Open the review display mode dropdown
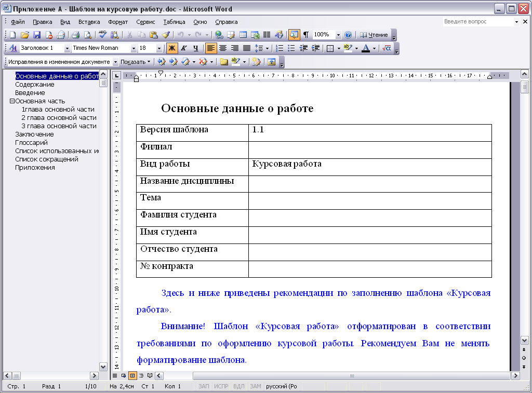This screenshot has width=532, height=393. pyautogui.click(x=115, y=62)
